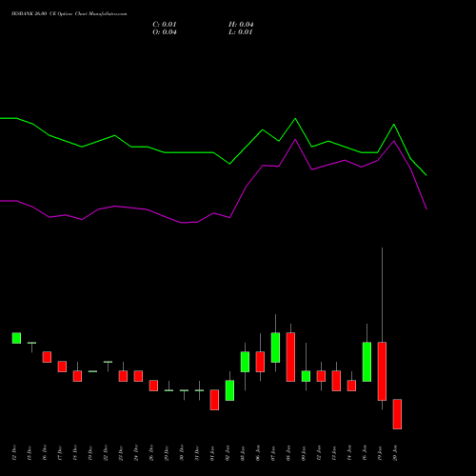Click the 12 Jan date label

coord(319,453)
